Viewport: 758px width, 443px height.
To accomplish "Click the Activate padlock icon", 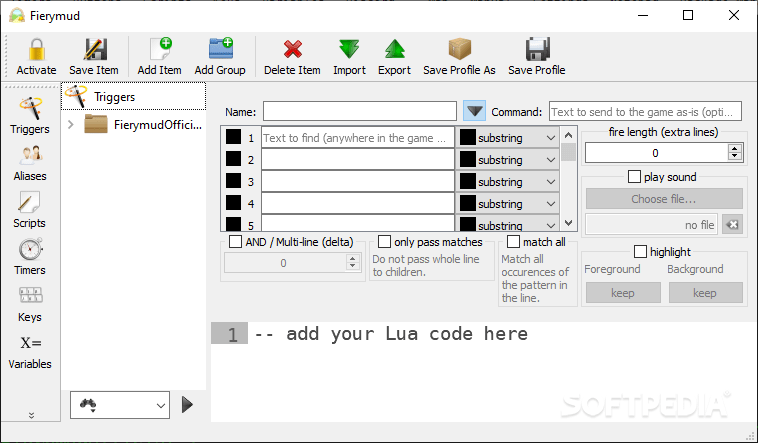I will (36, 49).
